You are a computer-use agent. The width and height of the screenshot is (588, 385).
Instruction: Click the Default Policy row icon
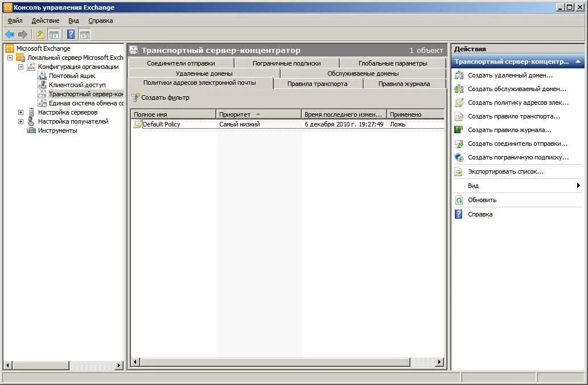(x=138, y=124)
